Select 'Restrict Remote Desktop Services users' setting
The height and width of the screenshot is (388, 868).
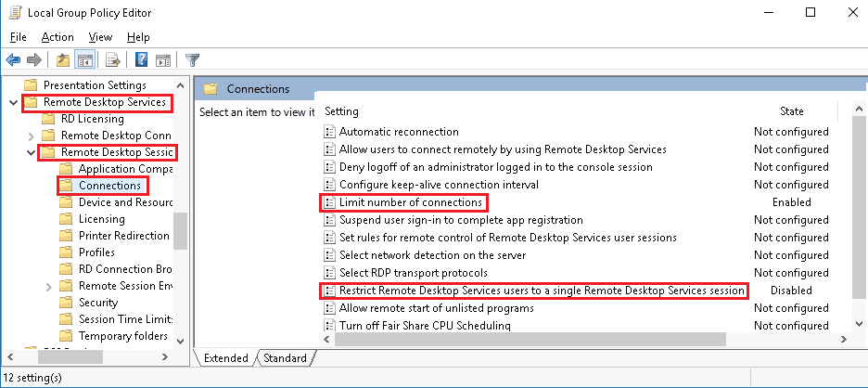[542, 291]
